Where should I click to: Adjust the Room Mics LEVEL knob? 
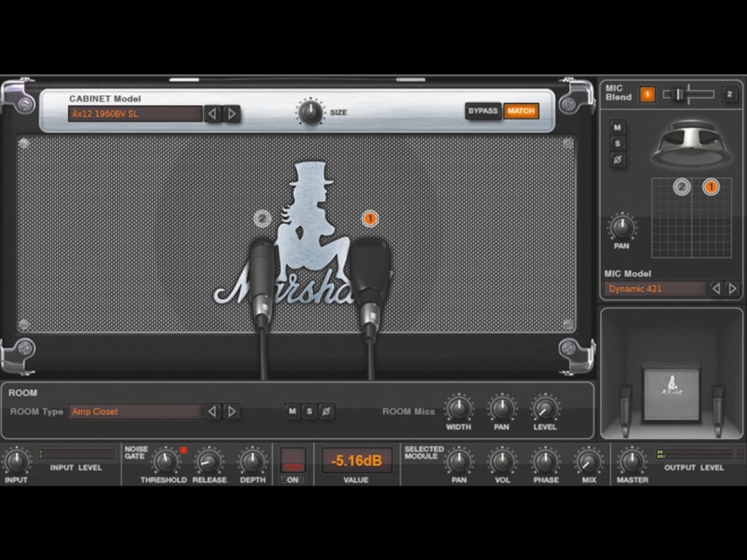pos(545,408)
